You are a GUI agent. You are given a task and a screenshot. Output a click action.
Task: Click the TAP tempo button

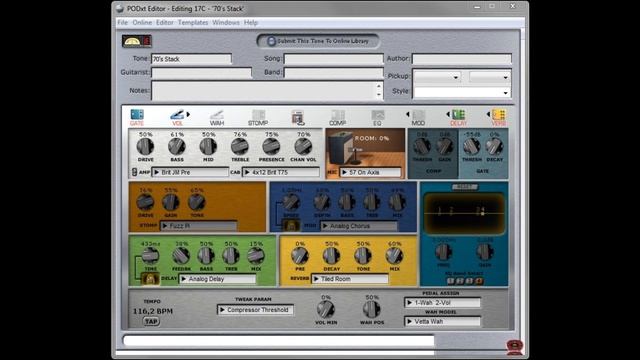coord(151,321)
